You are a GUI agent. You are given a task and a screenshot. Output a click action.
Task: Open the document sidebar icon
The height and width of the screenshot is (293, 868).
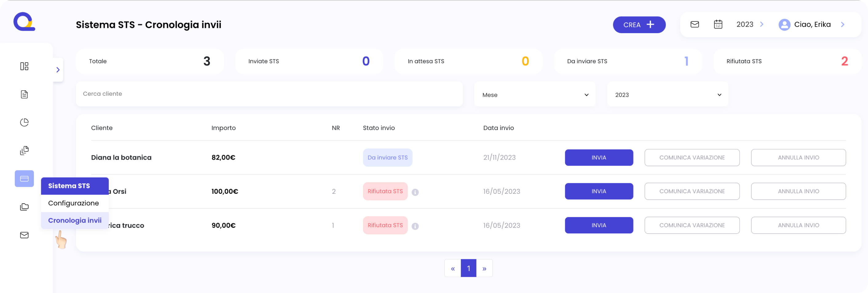point(24,94)
